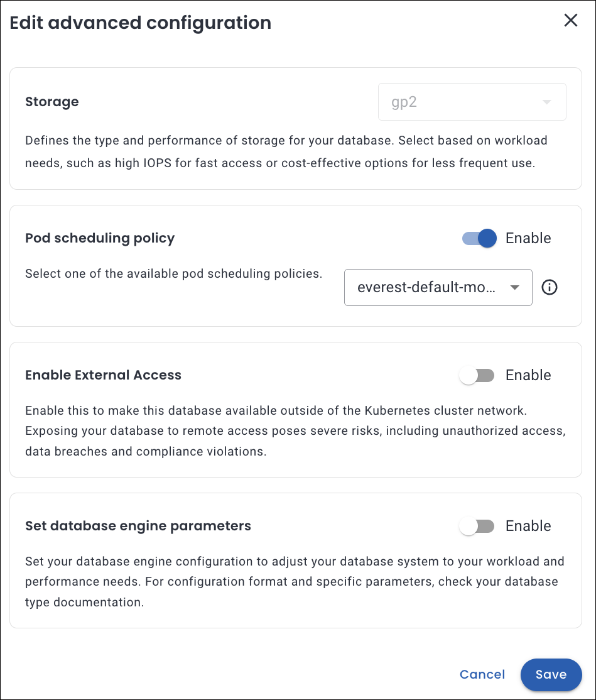Cancel the advanced configuration changes

pos(482,674)
